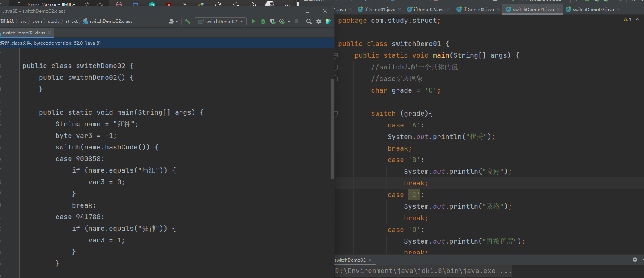Close the ifDemo02.java tab

pyautogui.click(x=449, y=9)
